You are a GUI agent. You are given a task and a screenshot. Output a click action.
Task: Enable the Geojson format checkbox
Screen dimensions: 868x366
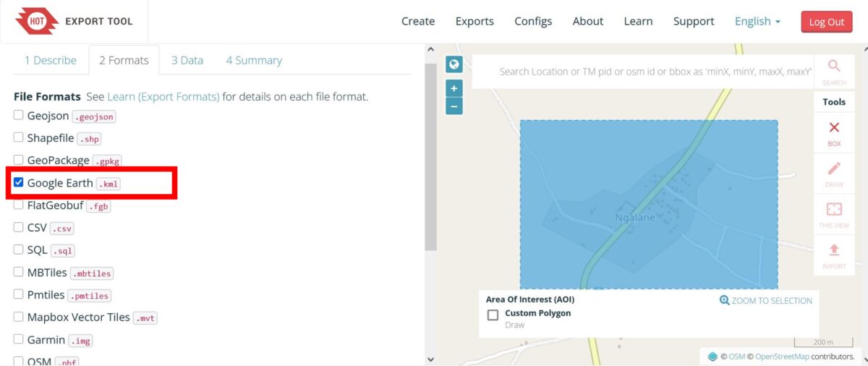(19, 115)
